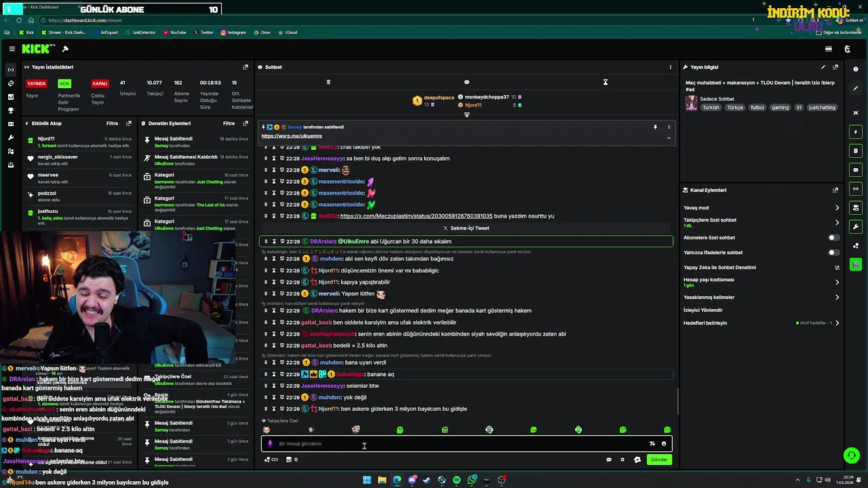Pop out the Yayın bilgisi panel
The image size is (868, 488).
835,67
